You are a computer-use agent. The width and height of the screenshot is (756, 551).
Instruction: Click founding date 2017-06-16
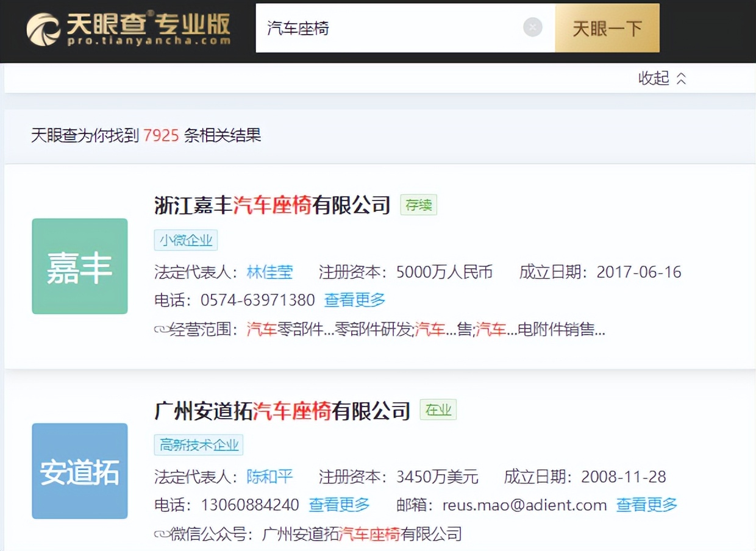coord(639,272)
